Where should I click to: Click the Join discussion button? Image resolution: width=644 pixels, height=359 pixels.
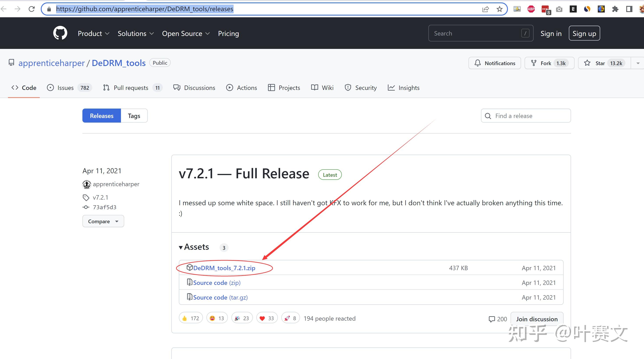coord(537,319)
